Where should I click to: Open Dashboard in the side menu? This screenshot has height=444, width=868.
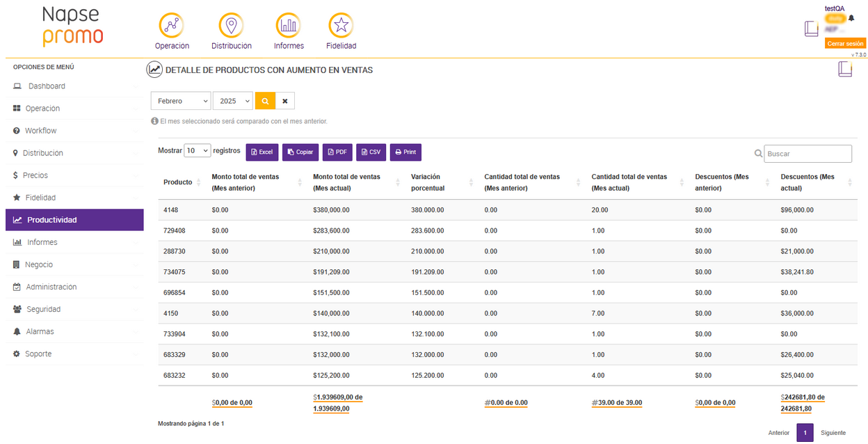coord(47,86)
